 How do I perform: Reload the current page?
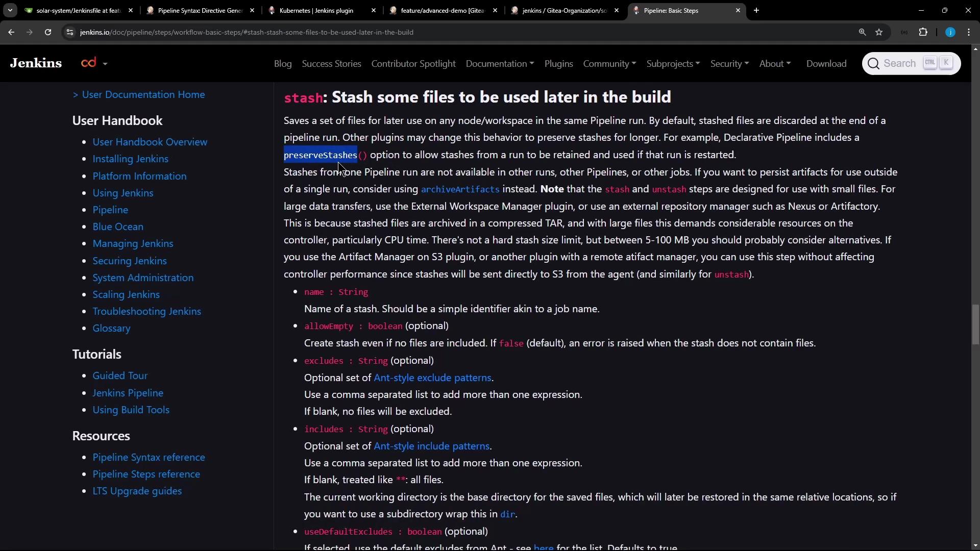click(48, 32)
